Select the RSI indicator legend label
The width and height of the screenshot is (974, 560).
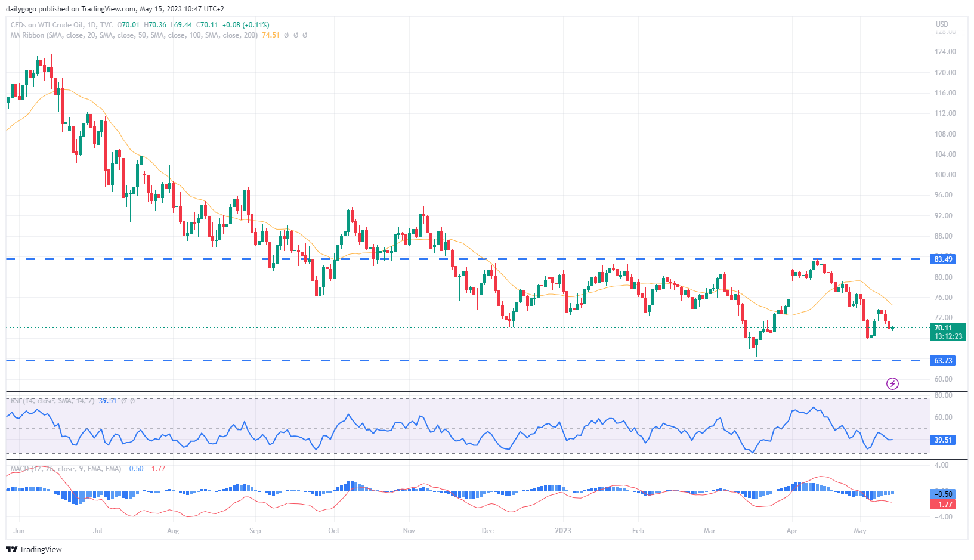[52, 401]
